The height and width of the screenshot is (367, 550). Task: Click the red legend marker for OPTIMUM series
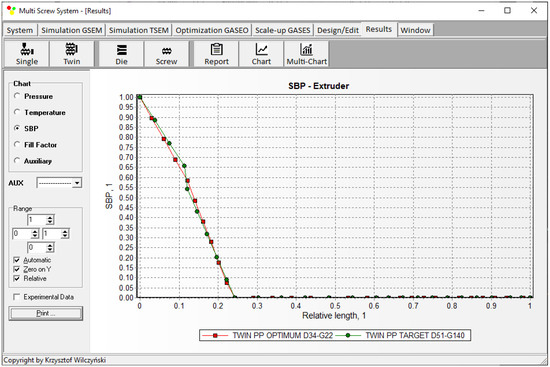point(215,335)
